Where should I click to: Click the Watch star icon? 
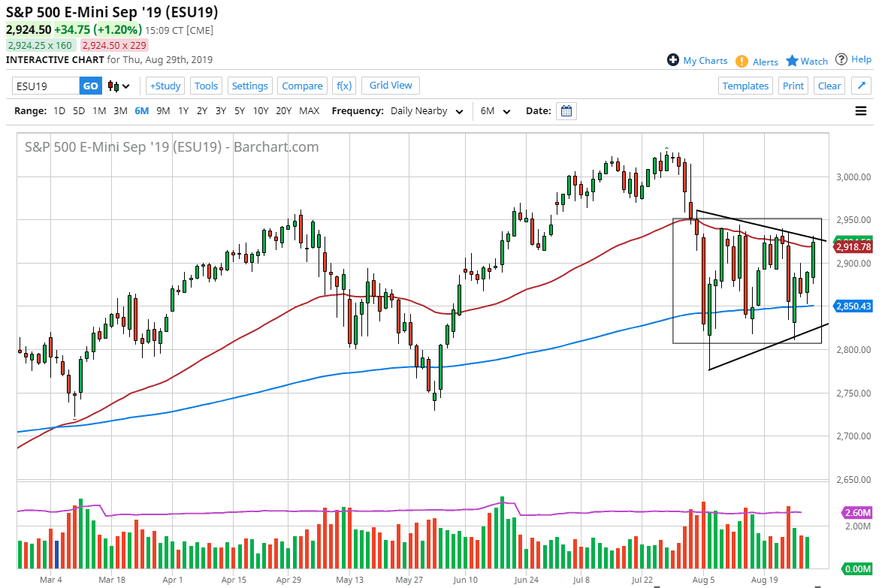pyautogui.click(x=794, y=61)
